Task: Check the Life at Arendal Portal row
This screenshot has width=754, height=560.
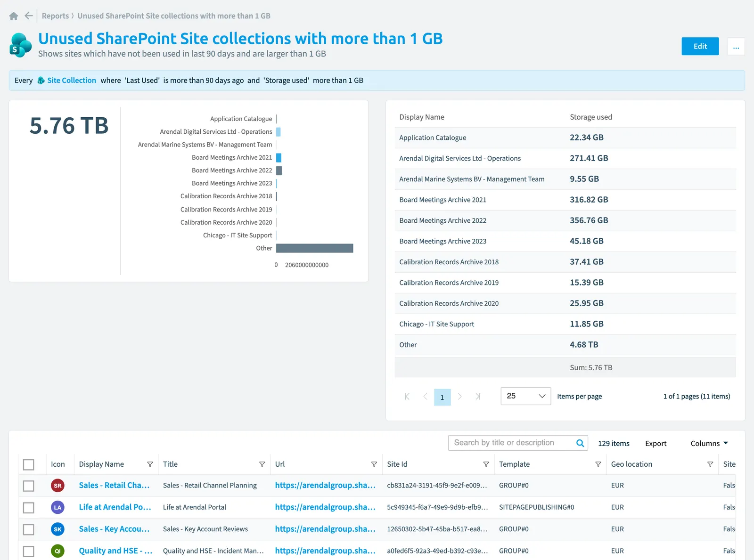Action: 29,508
